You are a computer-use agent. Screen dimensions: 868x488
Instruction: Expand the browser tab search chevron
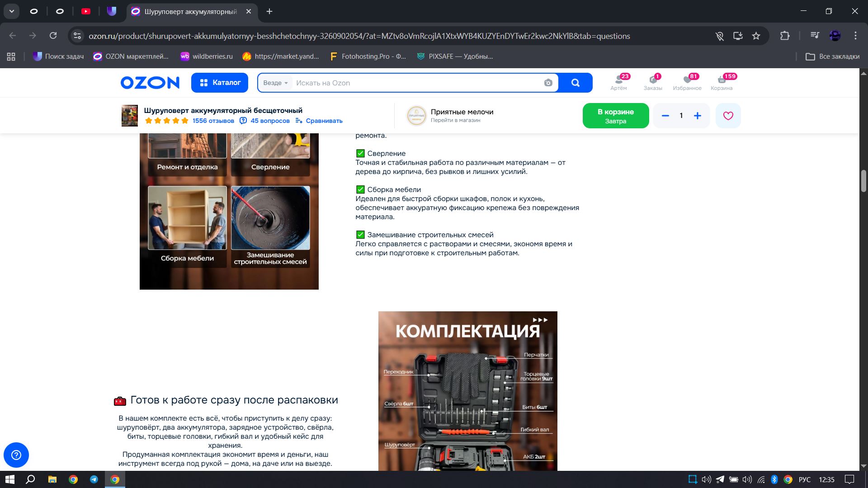pyautogui.click(x=11, y=11)
